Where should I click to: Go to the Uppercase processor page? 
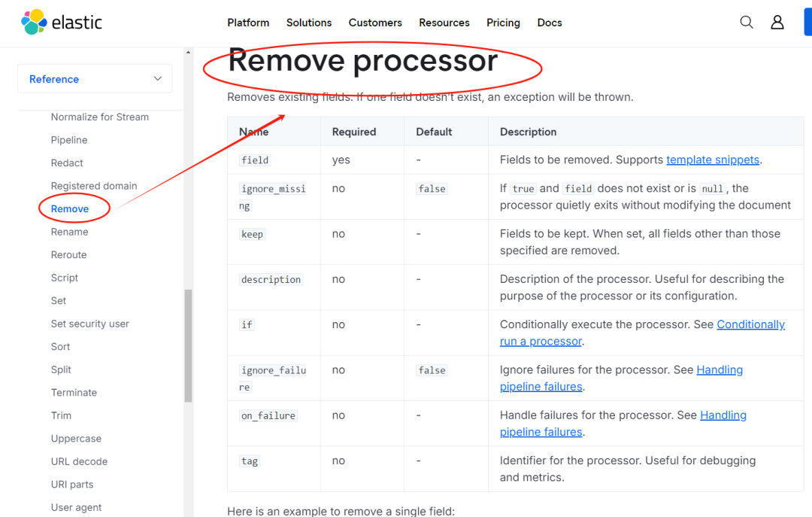pos(76,438)
